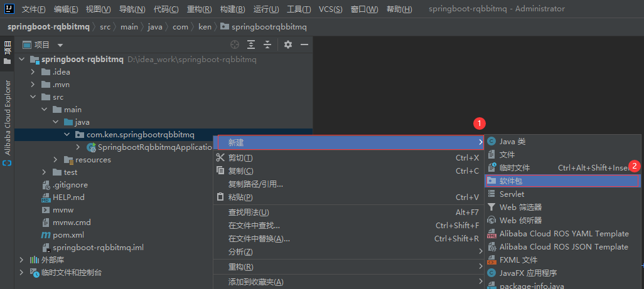Click the Collapse All icon in Project panel
644x289 pixels.
[267, 45]
